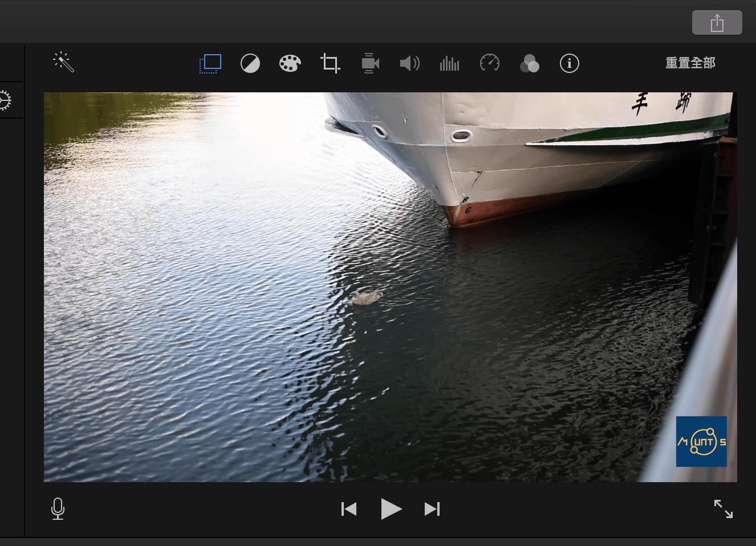Select the video overlay settings icon
Viewport: 756px width, 546px height.
click(x=210, y=63)
